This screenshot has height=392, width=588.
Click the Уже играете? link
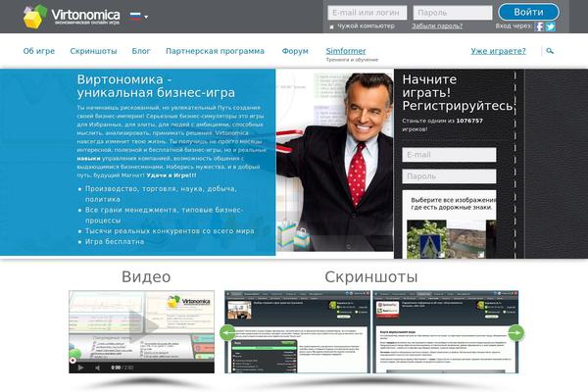(x=499, y=51)
